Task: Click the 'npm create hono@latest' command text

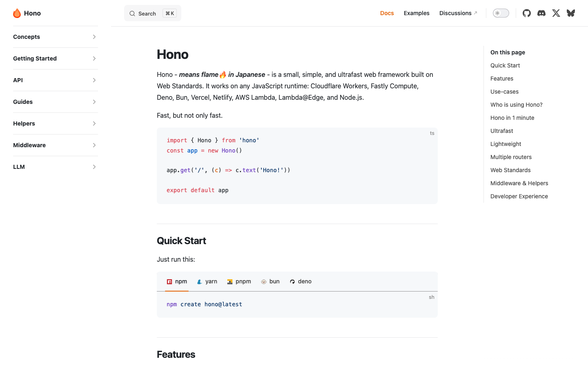Action: click(204, 304)
